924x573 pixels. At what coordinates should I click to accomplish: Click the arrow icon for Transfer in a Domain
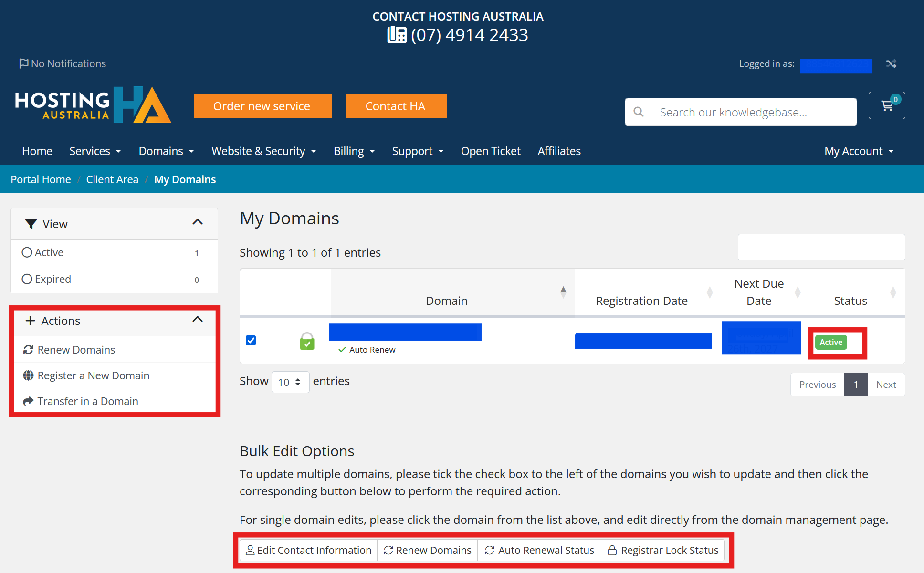pyautogui.click(x=28, y=401)
